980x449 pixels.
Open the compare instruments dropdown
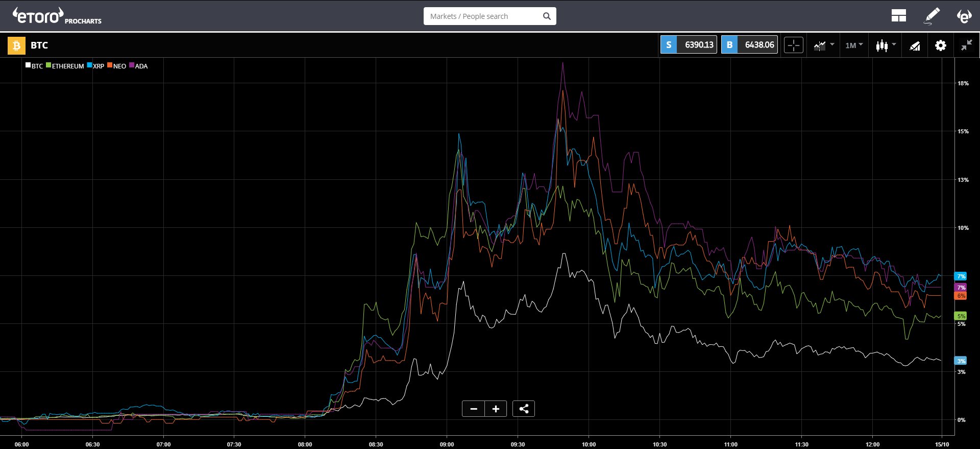pos(824,45)
